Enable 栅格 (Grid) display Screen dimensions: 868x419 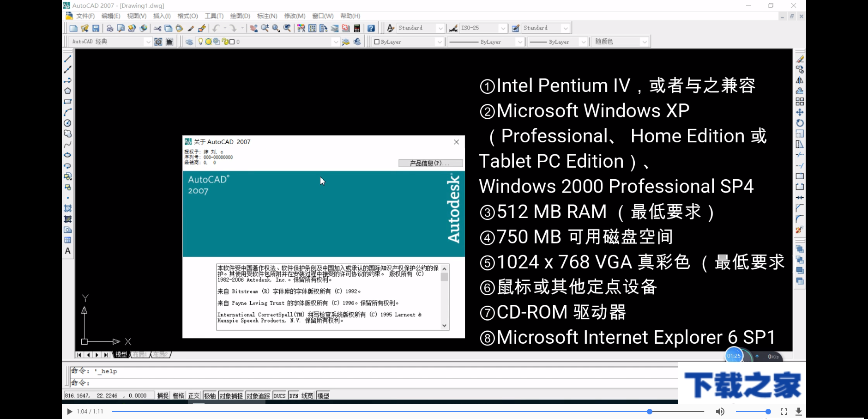coord(179,395)
